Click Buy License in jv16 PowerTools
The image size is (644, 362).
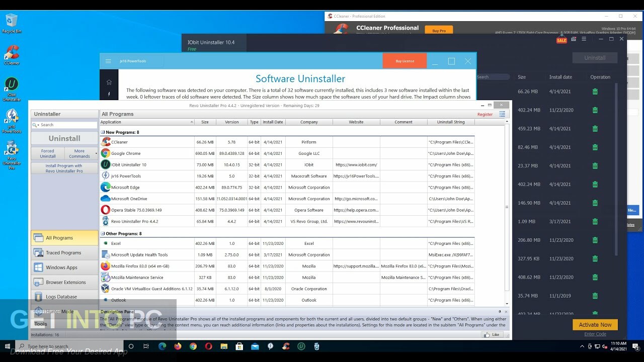(405, 61)
